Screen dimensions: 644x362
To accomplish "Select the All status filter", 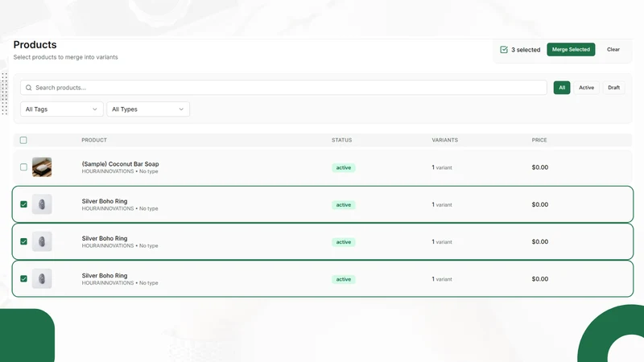I will pos(561,88).
